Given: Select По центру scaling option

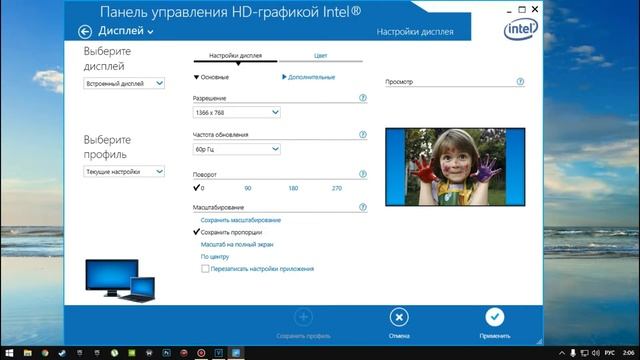Looking at the screenshot, I should coord(215,257).
